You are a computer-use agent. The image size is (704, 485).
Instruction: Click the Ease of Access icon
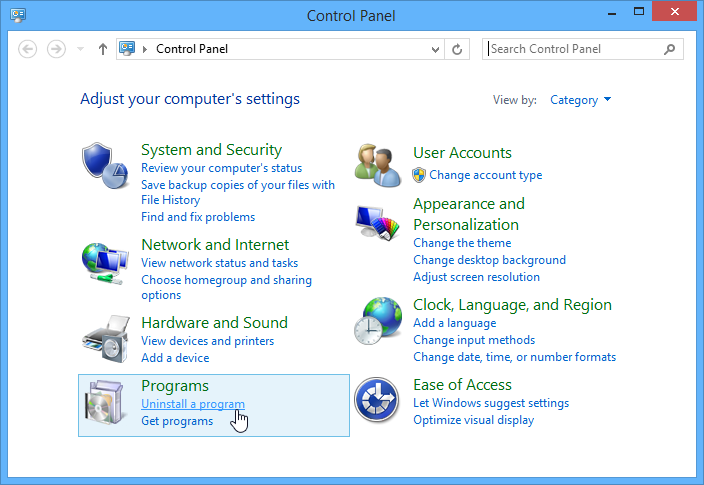(x=377, y=400)
